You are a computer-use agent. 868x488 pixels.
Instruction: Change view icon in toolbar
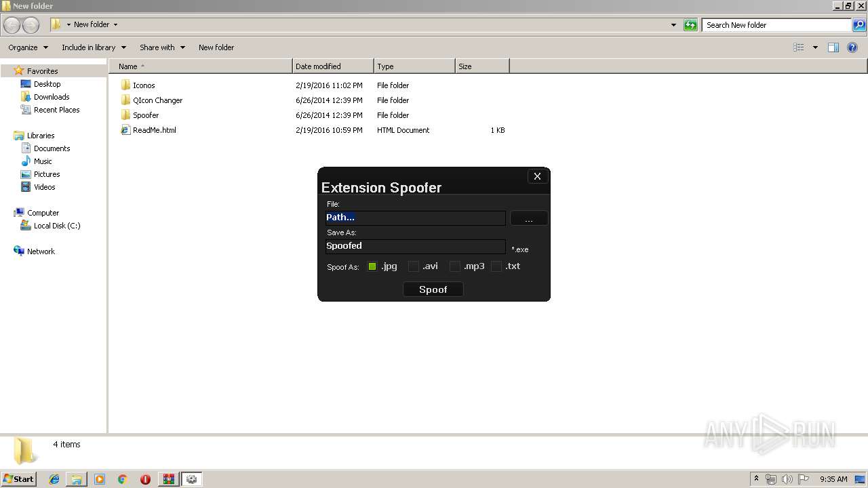tap(799, 47)
